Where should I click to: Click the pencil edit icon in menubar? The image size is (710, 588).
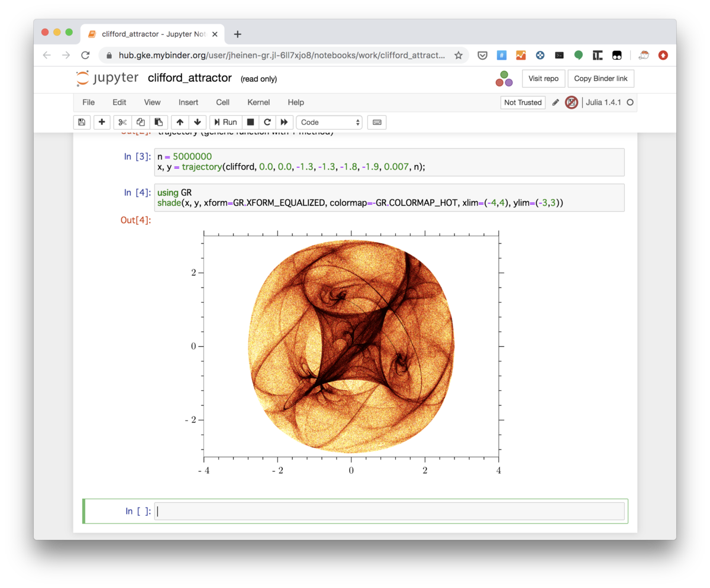(556, 102)
